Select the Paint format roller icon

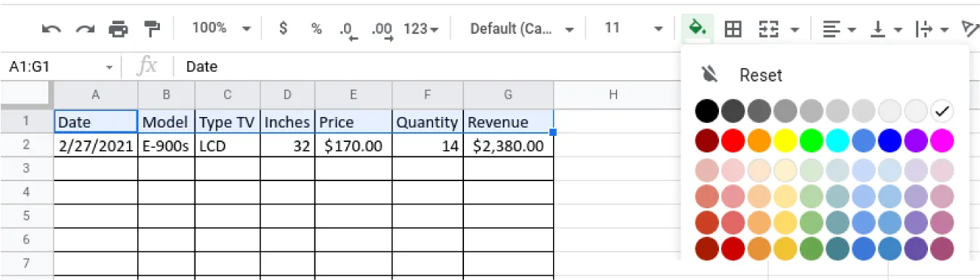pyautogui.click(x=152, y=29)
